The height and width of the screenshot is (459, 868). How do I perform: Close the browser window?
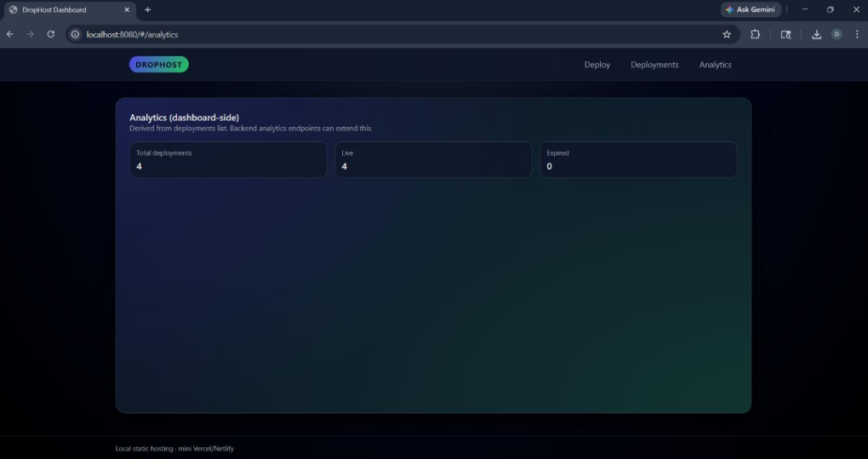(x=856, y=9)
